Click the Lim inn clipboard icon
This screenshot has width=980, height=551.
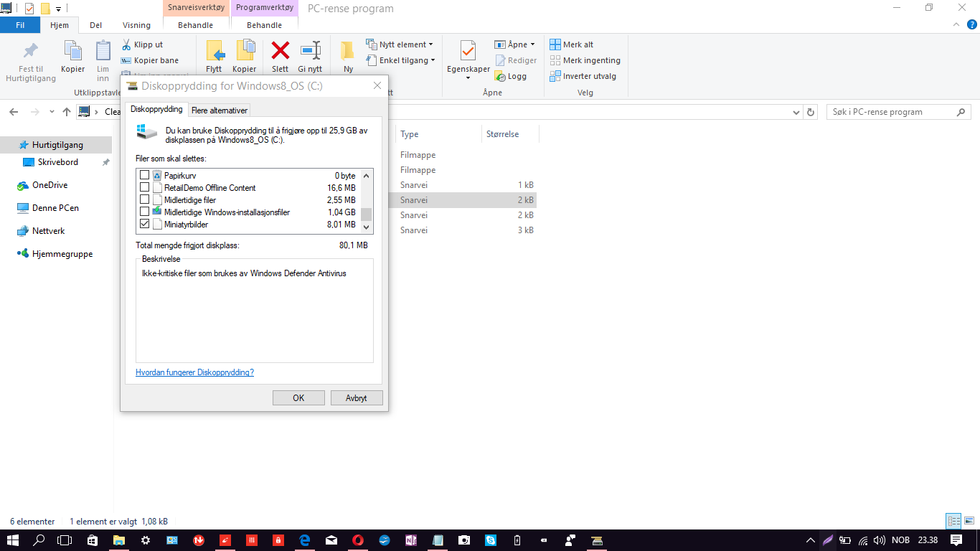tap(103, 50)
